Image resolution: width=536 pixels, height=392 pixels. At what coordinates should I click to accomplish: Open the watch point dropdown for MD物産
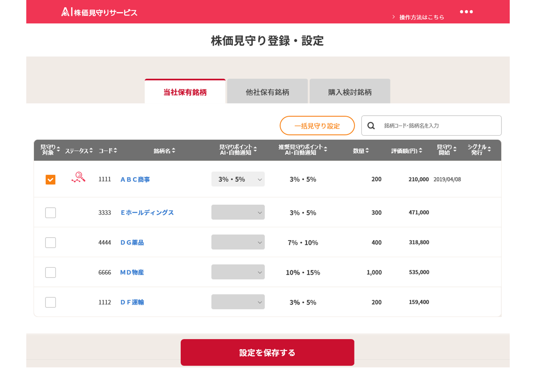coord(238,272)
